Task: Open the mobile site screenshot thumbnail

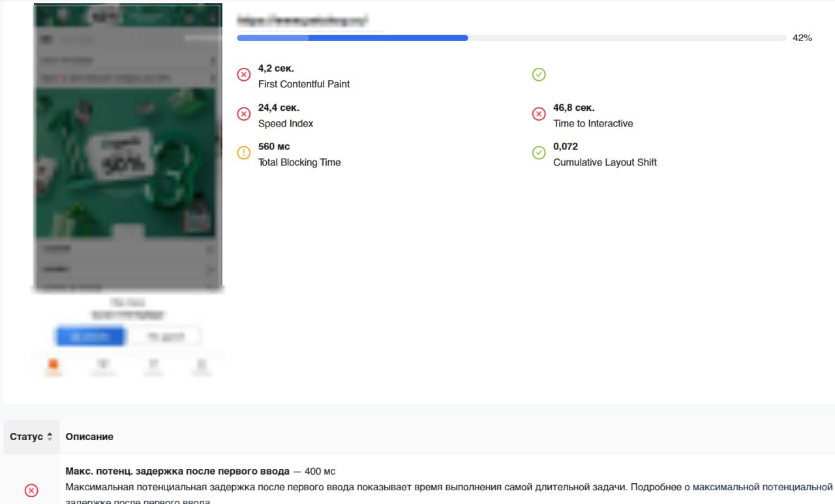Action: (x=127, y=147)
